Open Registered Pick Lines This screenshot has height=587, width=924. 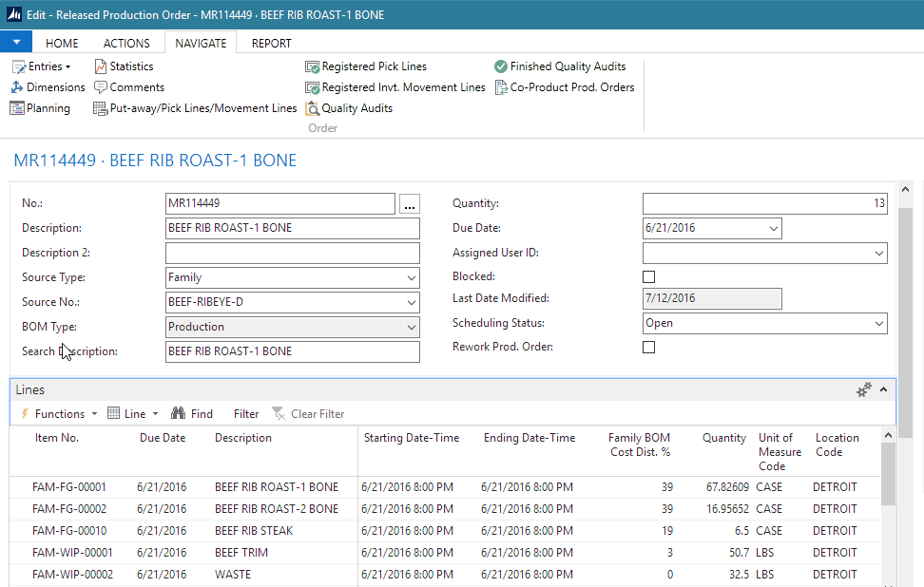point(366,66)
